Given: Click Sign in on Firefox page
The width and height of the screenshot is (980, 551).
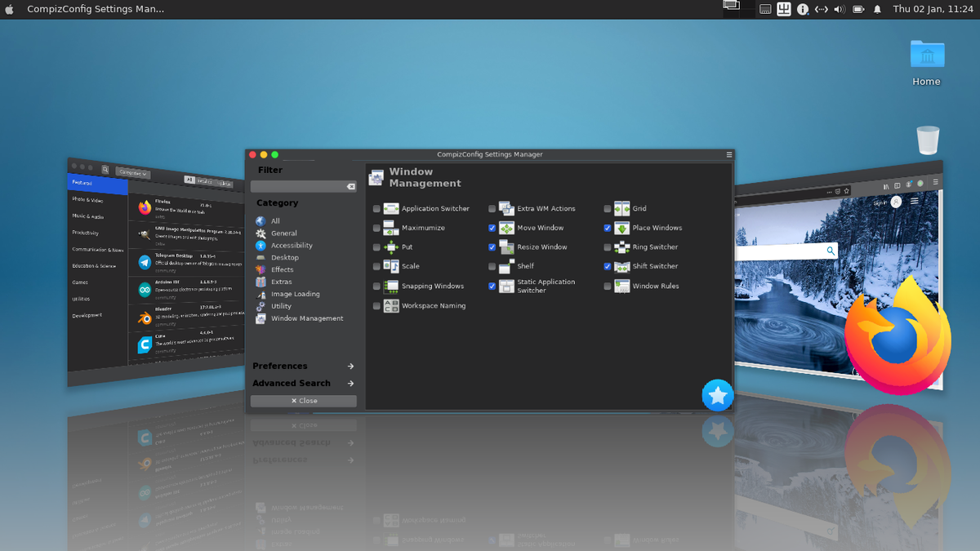Looking at the screenshot, I should tap(880, 202).
